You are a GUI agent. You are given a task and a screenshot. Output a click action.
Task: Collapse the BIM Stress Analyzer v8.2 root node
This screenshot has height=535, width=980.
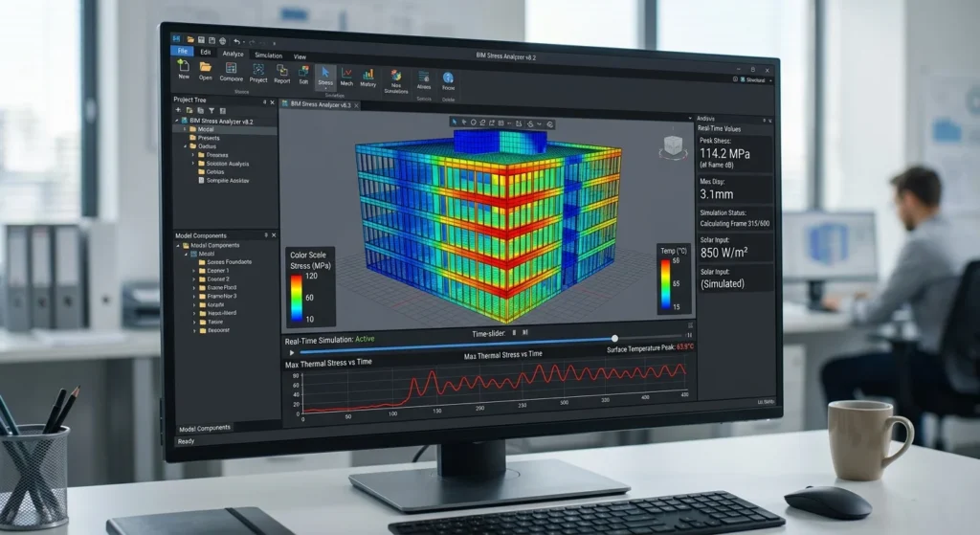pyautogui.click(x=176, y=121)
